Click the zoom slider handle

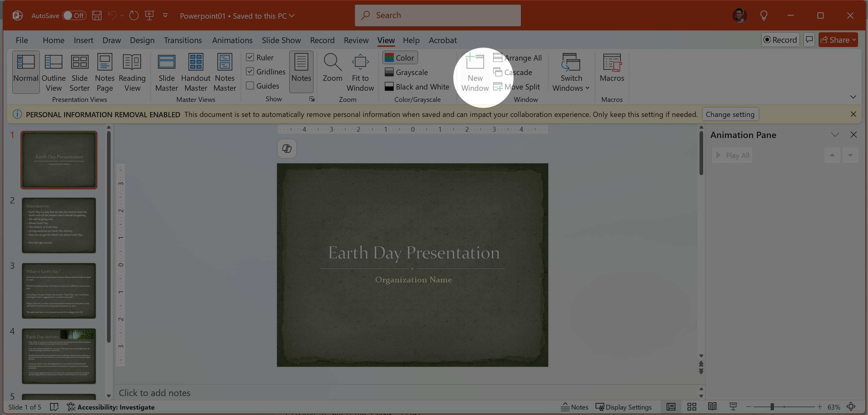pyautogui.click(x=772, y=407)
